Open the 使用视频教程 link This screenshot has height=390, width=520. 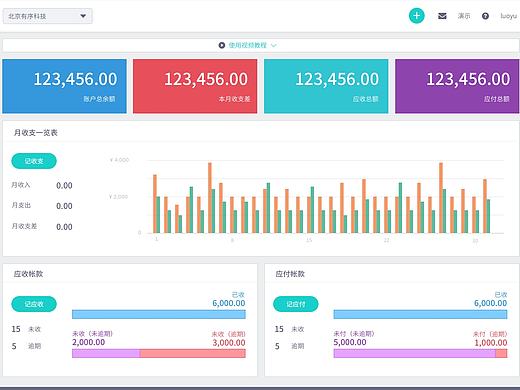click(x=247, y=45)
